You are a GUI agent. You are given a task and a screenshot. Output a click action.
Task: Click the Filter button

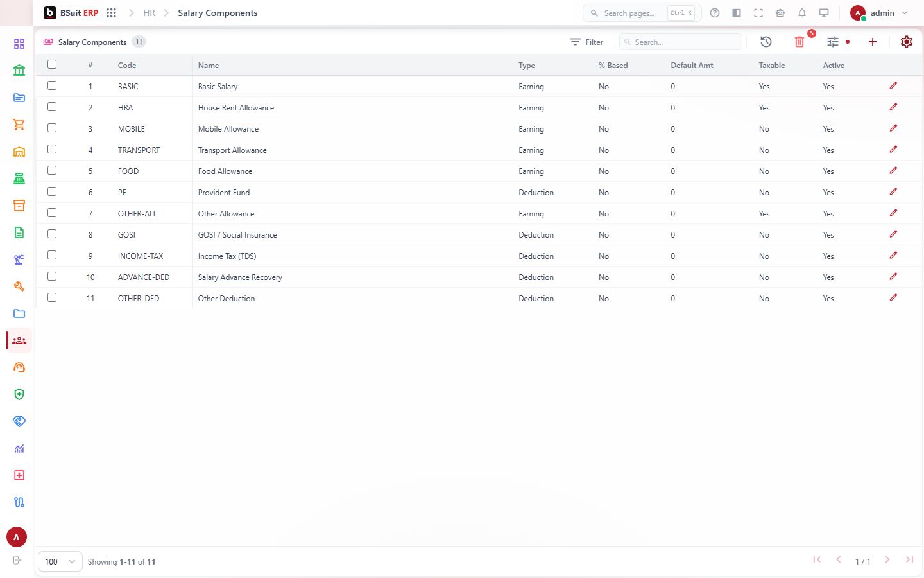click(x=586, y=42)
